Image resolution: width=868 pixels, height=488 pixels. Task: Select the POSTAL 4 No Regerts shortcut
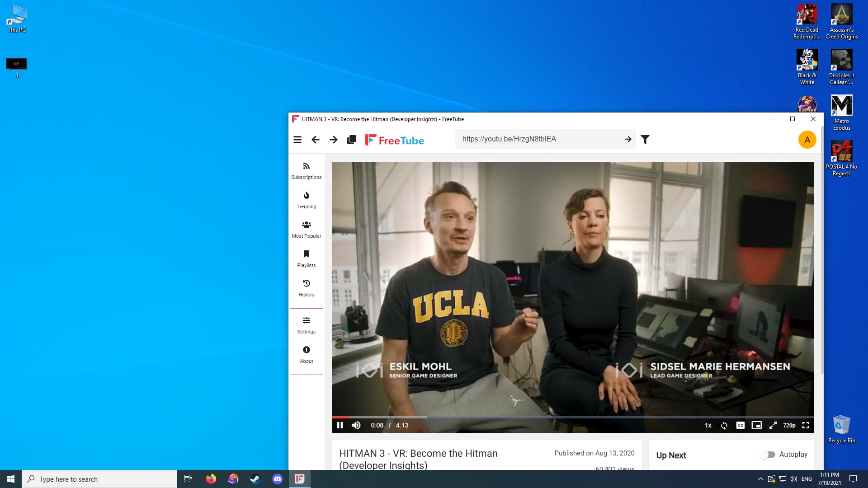841,158
